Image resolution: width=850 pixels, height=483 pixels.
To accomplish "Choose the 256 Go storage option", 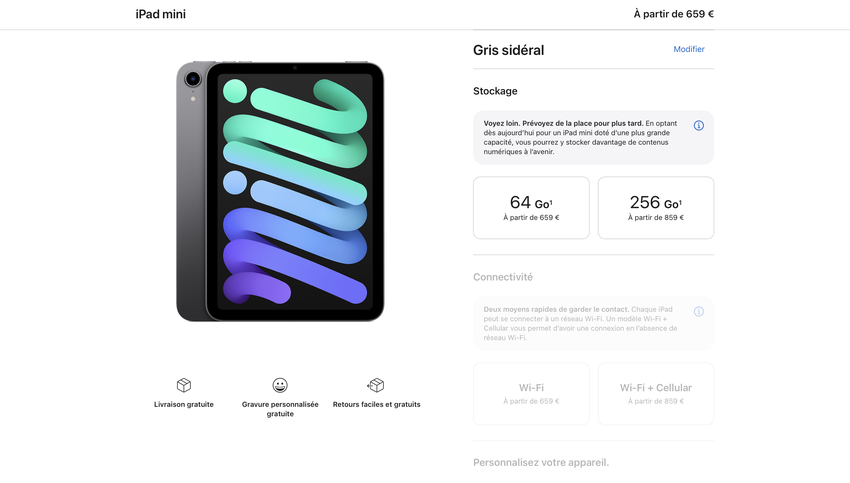I will coord(656,208).
